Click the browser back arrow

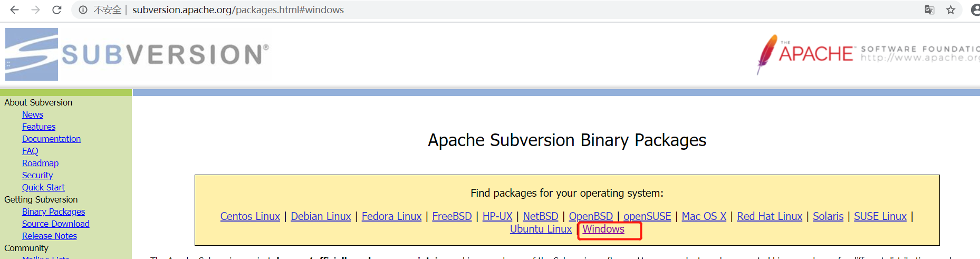pyautogui.click(x=15, y=10)
